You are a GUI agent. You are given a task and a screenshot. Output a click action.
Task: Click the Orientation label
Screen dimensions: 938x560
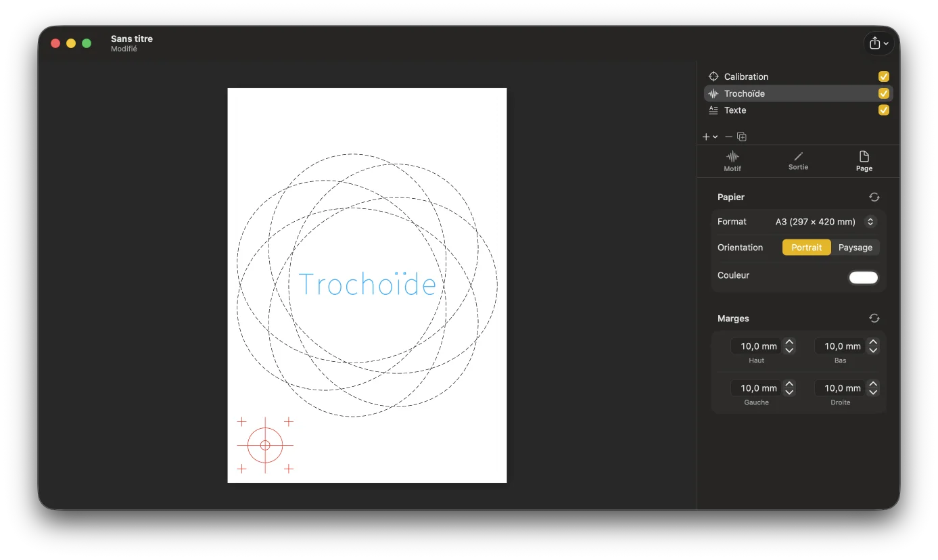point(740,248)
